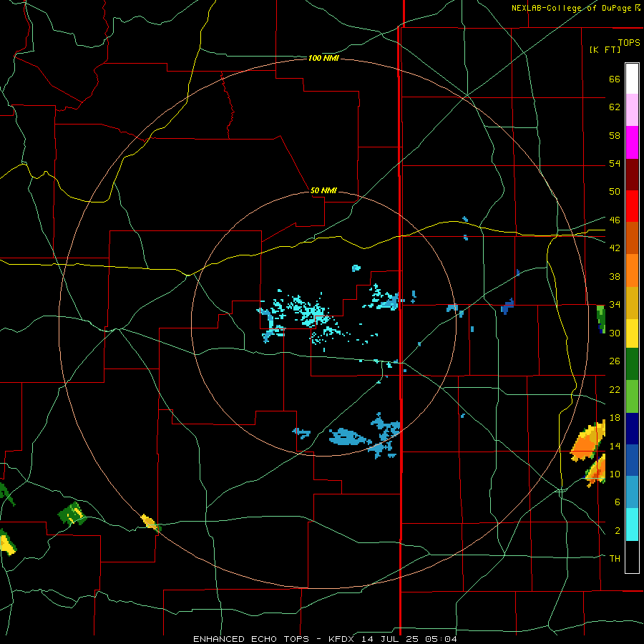Viewport: 644px width, 644px height.
Task: Click the KFDX station identifier in caption
Action: pyautogui.click(x=343, y=639)
